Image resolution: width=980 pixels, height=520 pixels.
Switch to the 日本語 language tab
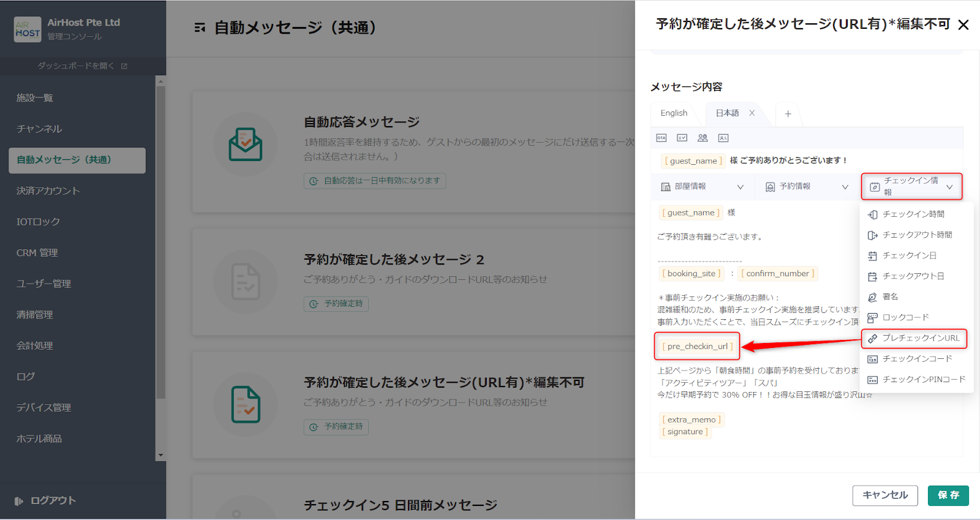pos(728,113)
